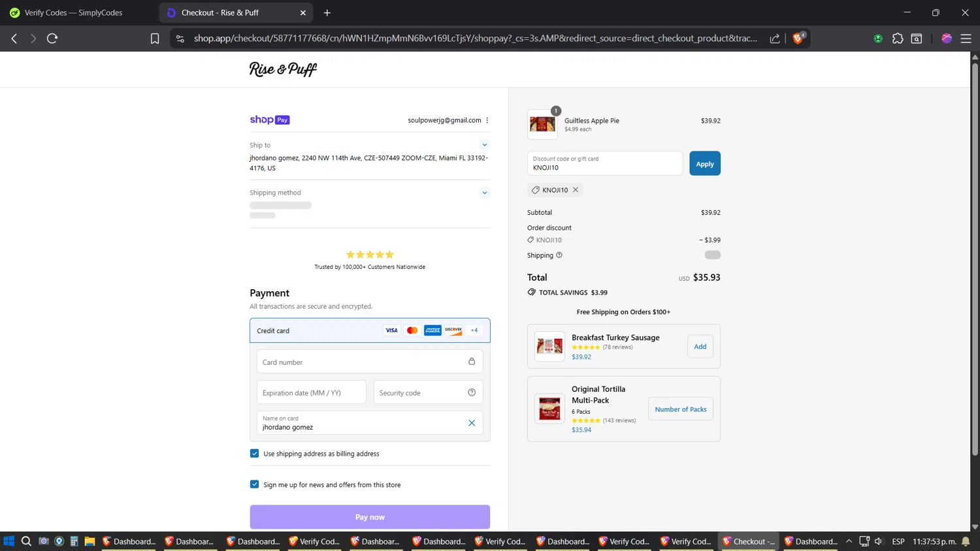Click the Visa card icon

coord(391,330)
